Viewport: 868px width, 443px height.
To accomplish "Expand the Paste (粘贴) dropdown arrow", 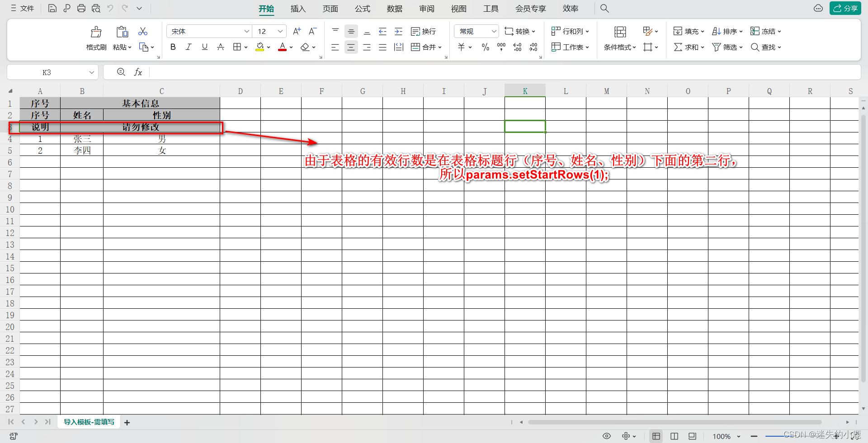I will (x=130, y=47).
